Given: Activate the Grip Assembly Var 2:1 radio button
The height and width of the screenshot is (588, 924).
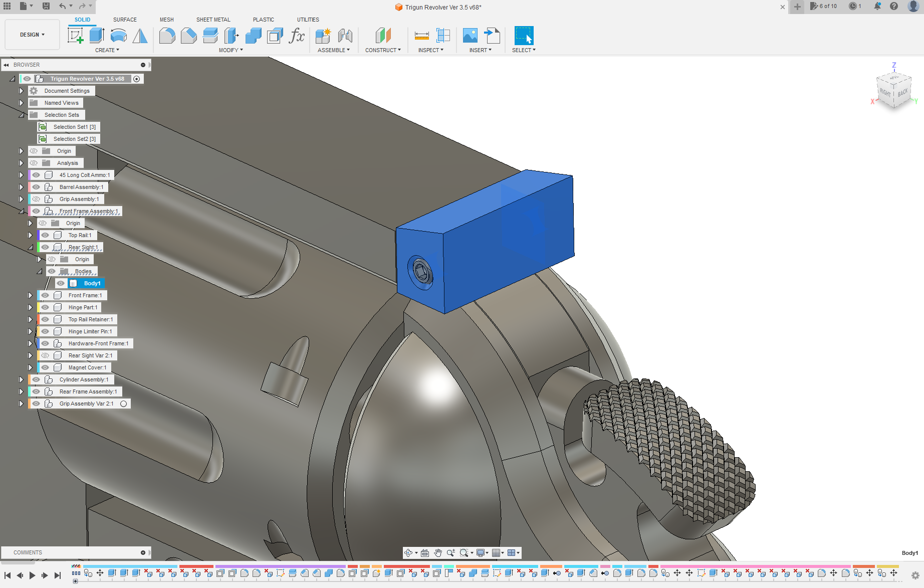Looking at the screenshot, I should click(124, 404).
